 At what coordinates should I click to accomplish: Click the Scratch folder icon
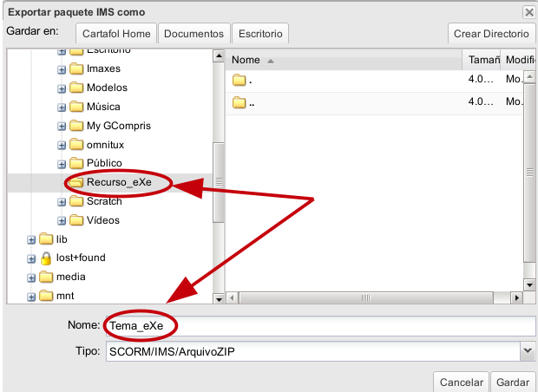76,201
